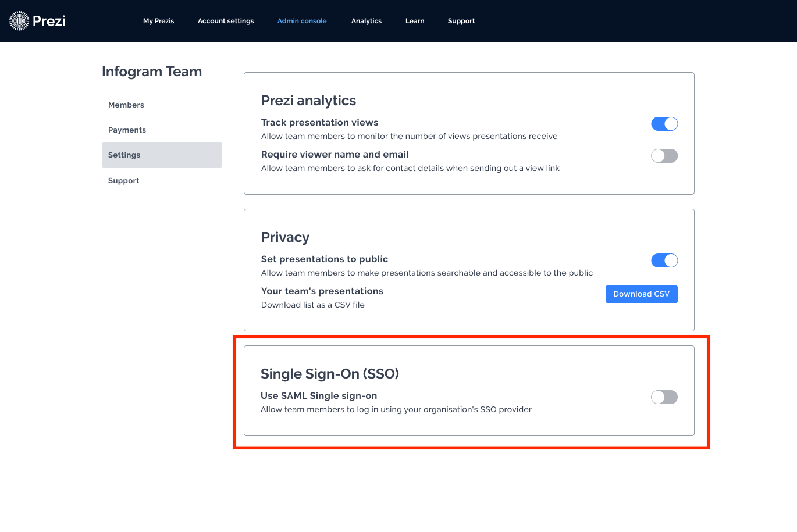Open Members in the team sidebar

point(126,105)
